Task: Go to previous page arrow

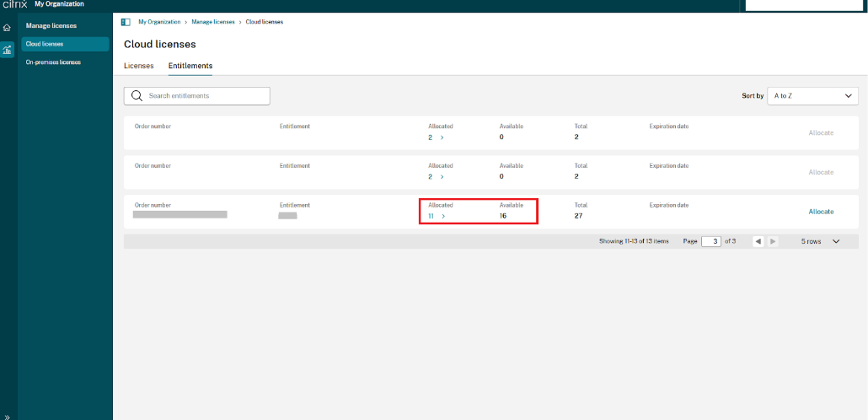Action: (758, 241)
